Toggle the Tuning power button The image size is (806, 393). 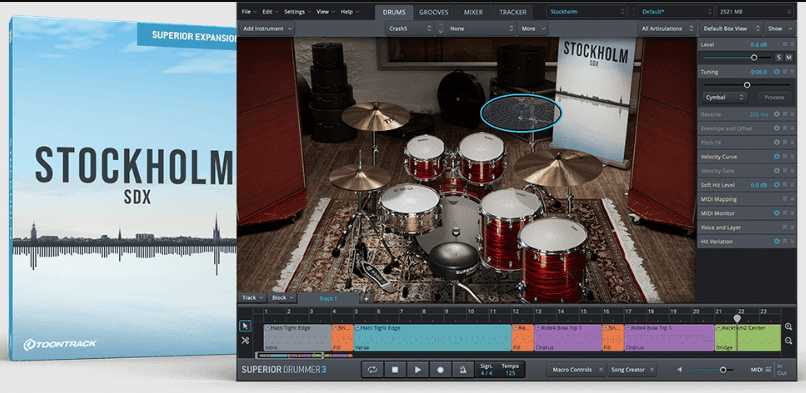pyautogui.click(x=777, y=72)
